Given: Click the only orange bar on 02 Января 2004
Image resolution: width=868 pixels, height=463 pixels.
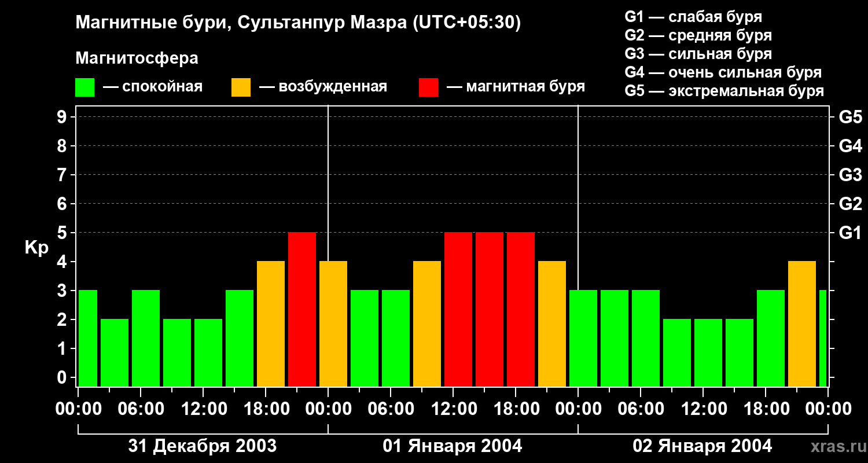Looking at the screenshot, I should click(x=802, y=324).
